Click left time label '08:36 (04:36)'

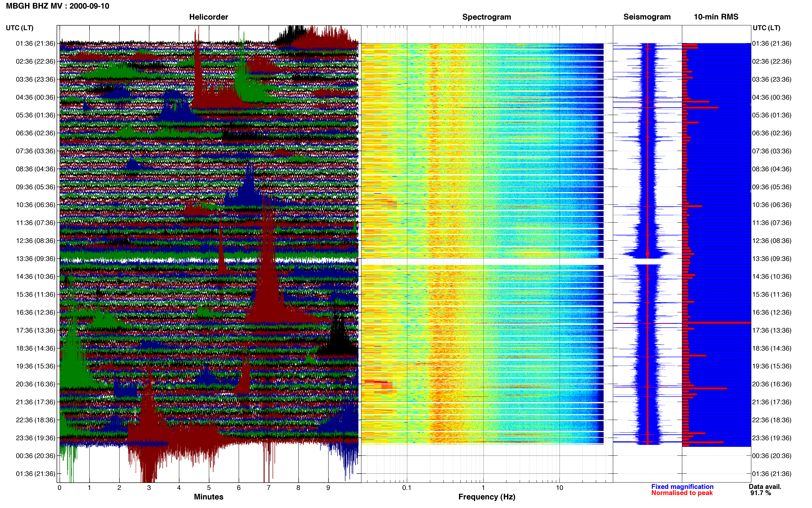[x=36, y=169]
